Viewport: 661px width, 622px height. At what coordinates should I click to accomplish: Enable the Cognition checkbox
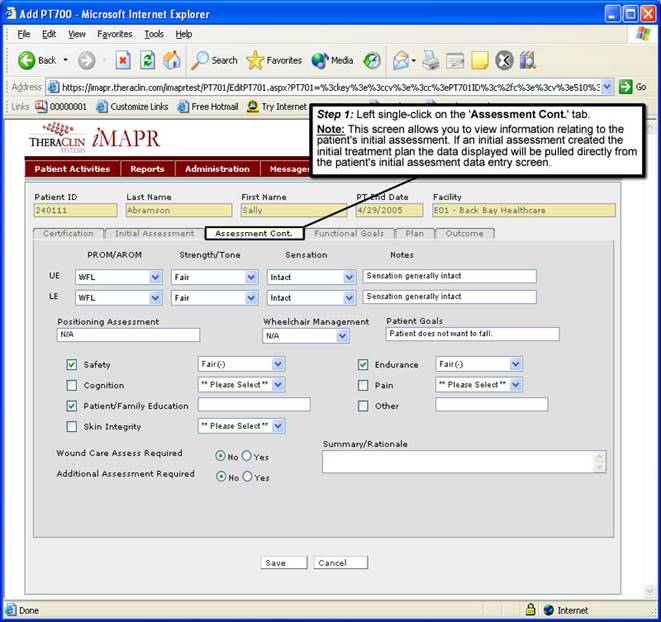pos(71,385)
